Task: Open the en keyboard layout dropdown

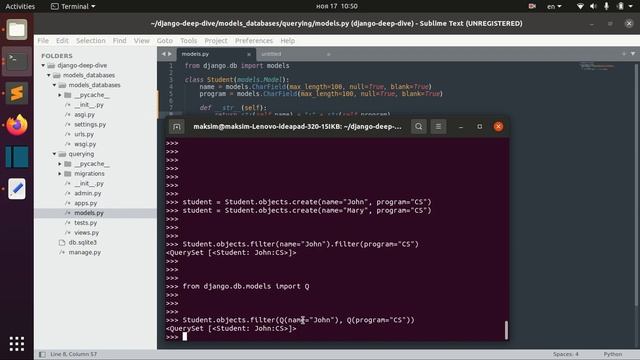Action: point(554,6)
